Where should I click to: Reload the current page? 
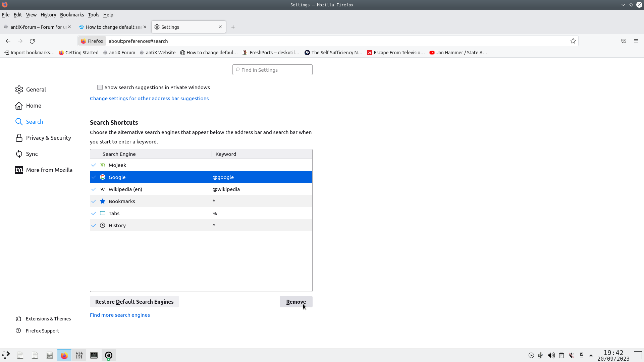click(x=32, y=41)
